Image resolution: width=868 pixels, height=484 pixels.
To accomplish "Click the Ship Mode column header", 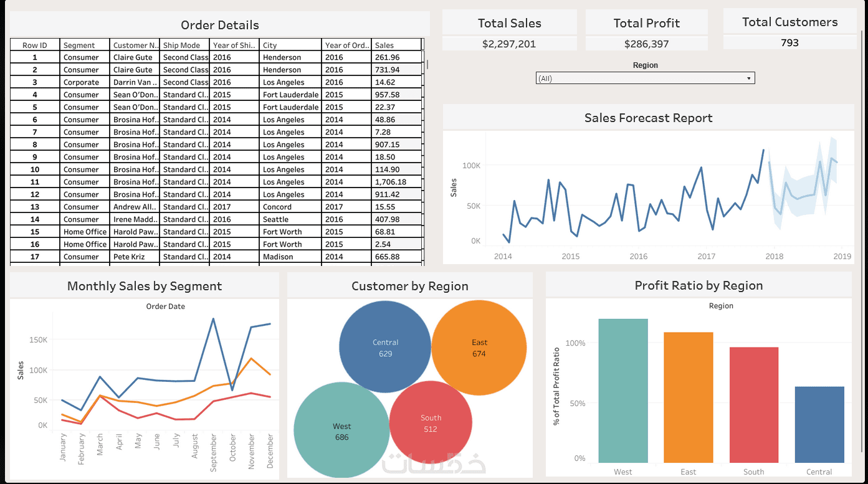I will click(x=185, y=45).
